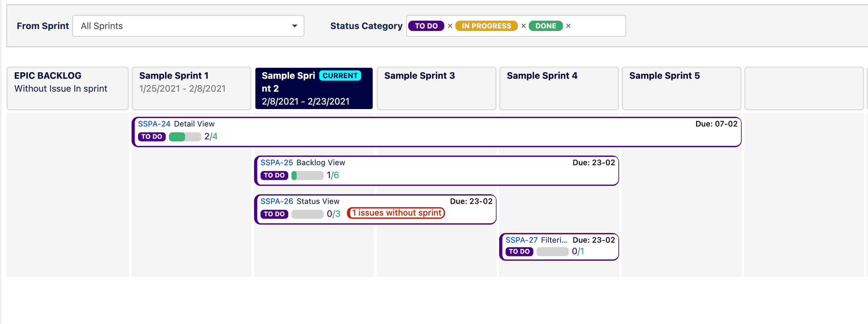Click the SSPA-24 progress bar

(x=185, y=137)
